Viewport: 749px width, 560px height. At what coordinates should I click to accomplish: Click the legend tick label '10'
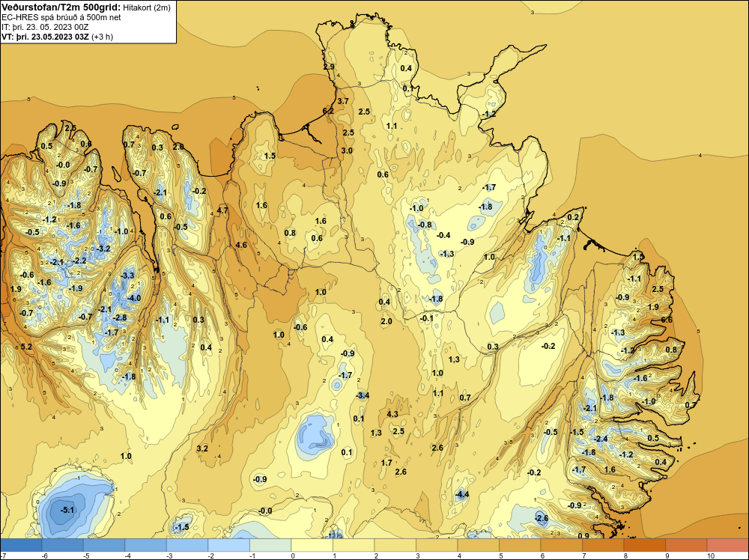710,556
